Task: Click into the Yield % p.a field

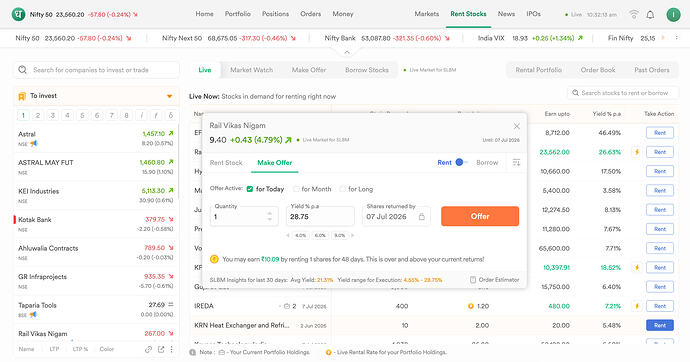Action: click(320, 216)
